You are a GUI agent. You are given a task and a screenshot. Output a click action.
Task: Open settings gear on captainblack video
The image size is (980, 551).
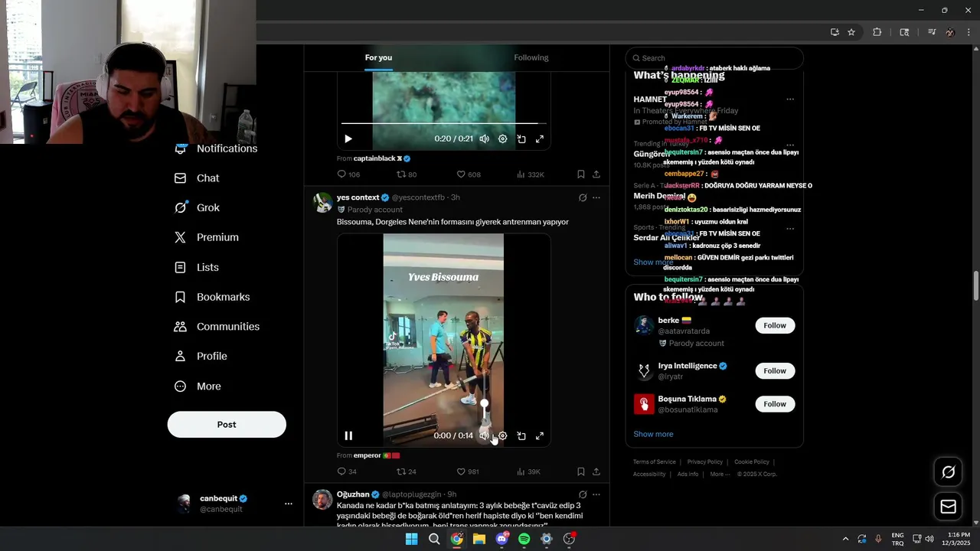[503, 139]
